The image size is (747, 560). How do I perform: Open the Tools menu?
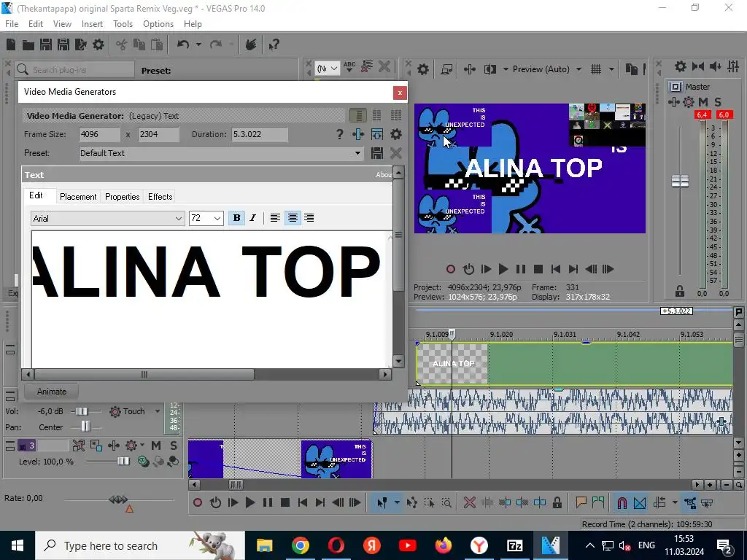[x=123, y=24]
